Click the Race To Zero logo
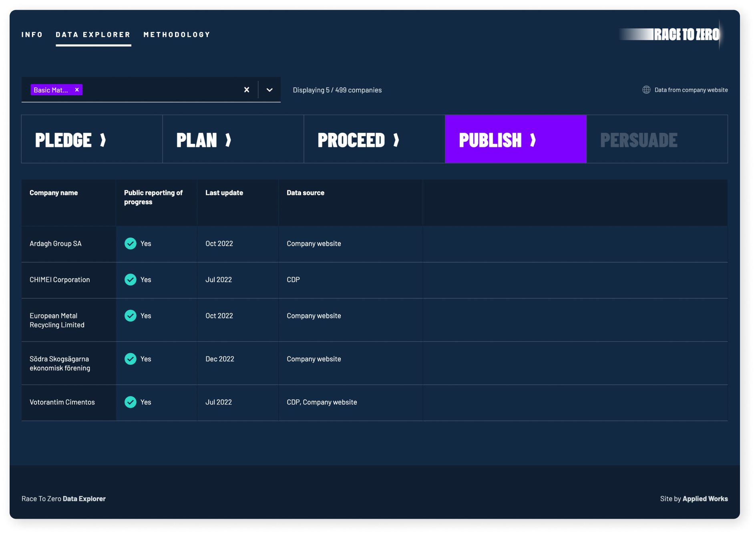Image resolution: width=756 pixels, height=535 pixels. (x=671, y=34)
